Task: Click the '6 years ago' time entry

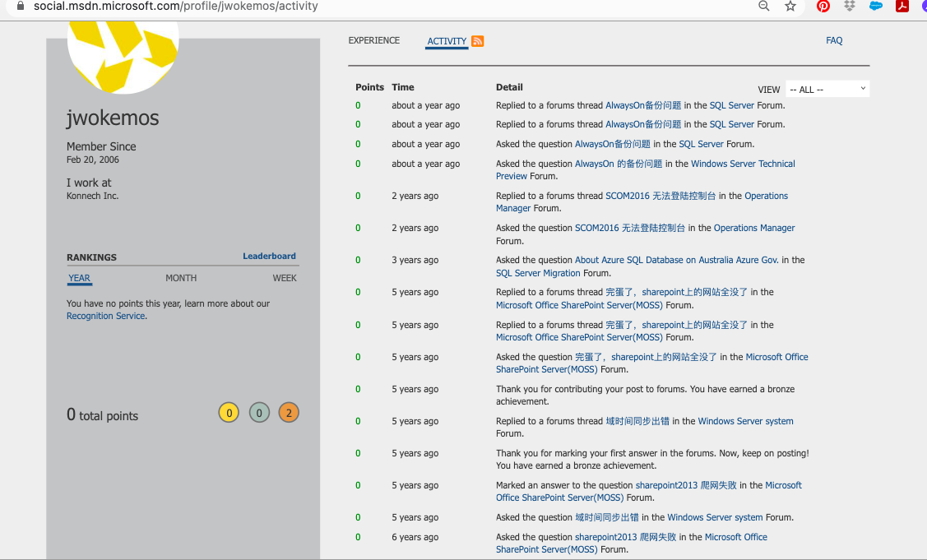Action: point(415,537)
